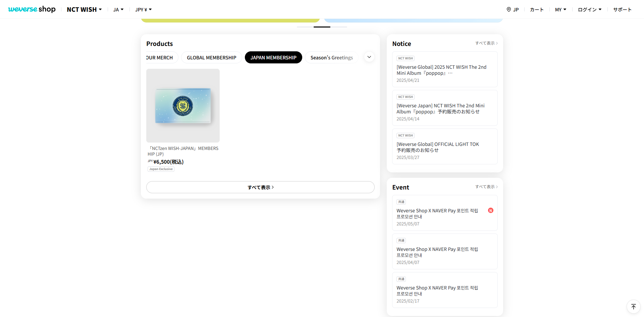Open the サポート support link
Viewport: 644px width, 317px height.
pyautogui.click(x=622, y=9)
